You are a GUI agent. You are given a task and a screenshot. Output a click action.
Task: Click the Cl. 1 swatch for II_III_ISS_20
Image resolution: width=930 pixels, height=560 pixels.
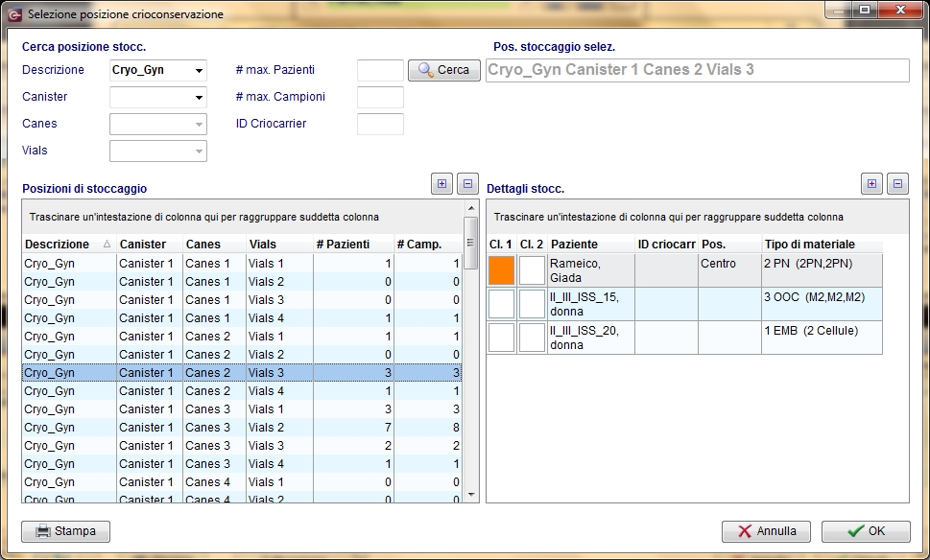pyautogui.click(x=501, y=338)
